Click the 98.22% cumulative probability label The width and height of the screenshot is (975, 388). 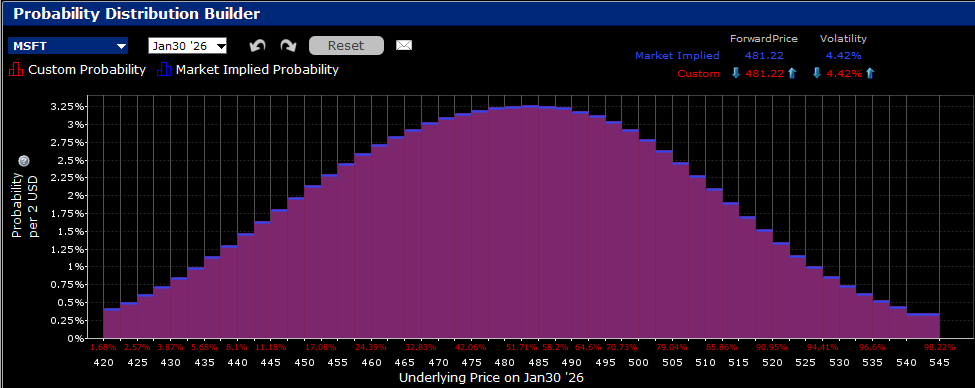tap(940, 348)
